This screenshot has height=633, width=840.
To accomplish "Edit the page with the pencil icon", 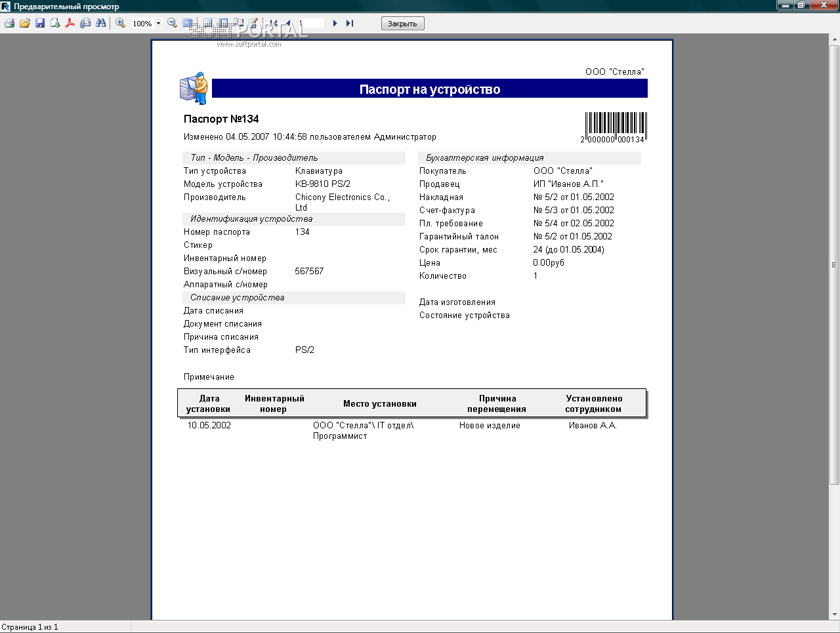I will click(255, 23).
